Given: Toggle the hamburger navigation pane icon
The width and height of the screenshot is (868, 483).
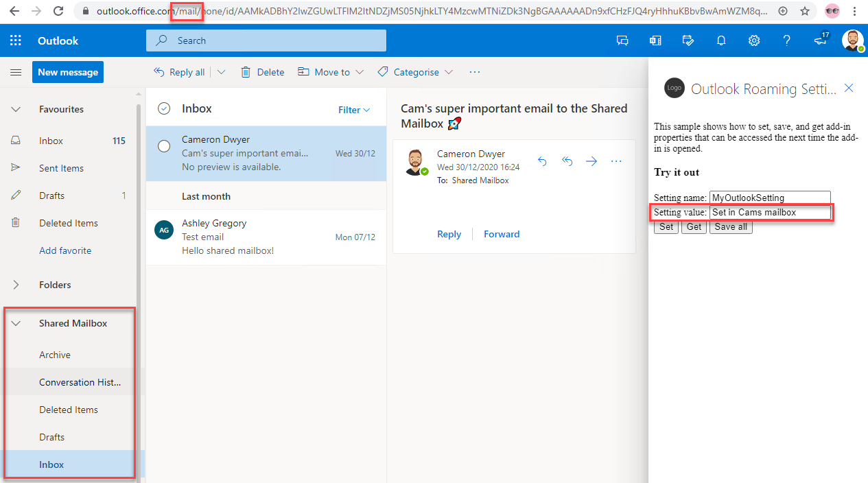Looking at the screenshot, I should click(x=16, y=72).
